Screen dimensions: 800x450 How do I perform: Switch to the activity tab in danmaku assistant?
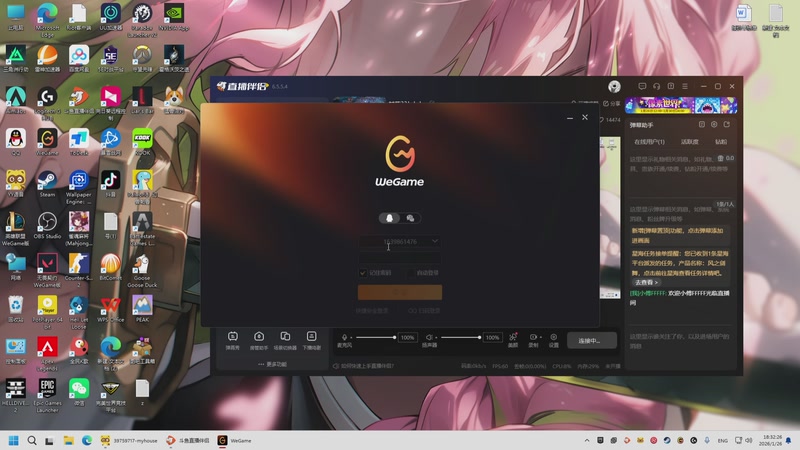[x=689, y=142]
